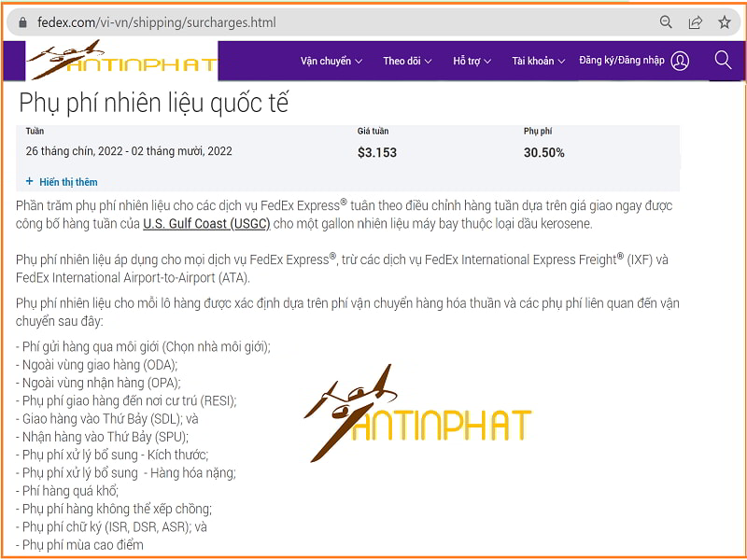Open the site search magnifier icon
The image size is (747, 560).
[x=723, y=61]
